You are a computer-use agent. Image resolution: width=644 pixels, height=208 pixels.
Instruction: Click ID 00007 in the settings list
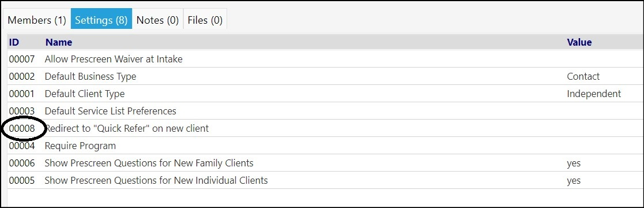22,60
